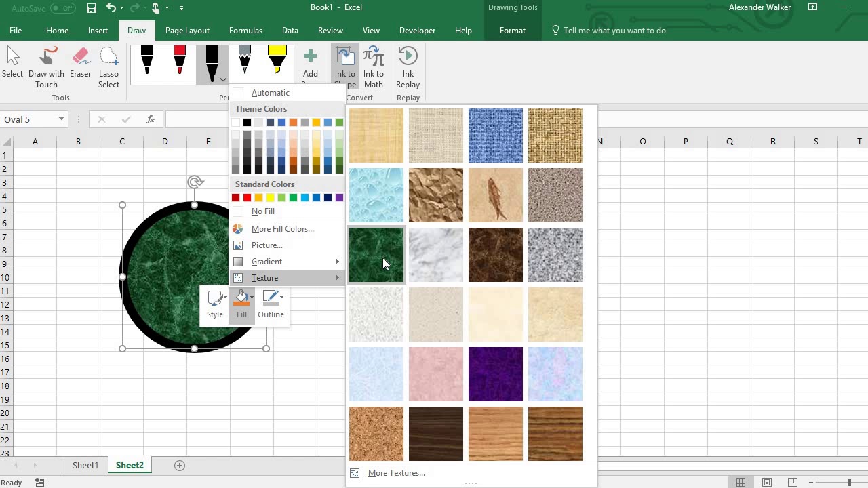Image resolution: width=868 pixels, height=488 pixels.
Task: Choose the Eraser tool
Action: pyautogui.click(x=80, y=67)
